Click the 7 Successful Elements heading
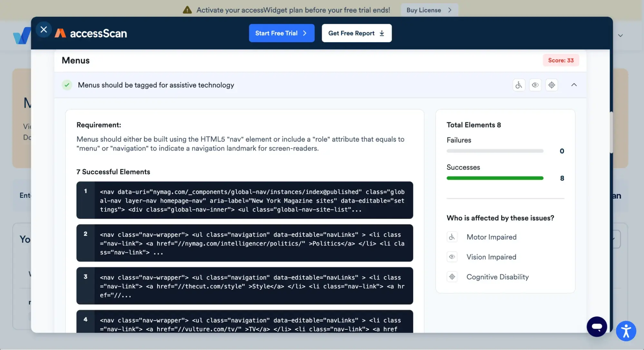This screenshot has width=644, height=350. [x=113, y=172]
